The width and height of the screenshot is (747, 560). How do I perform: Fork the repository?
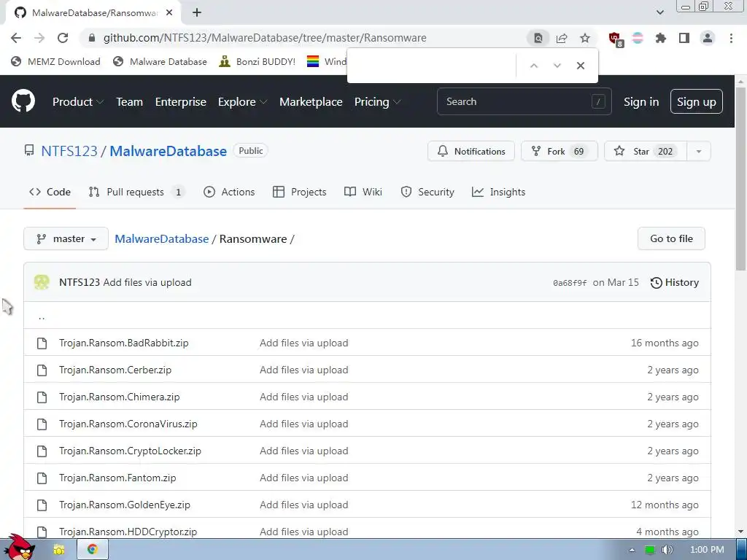(x=559, y=152)
